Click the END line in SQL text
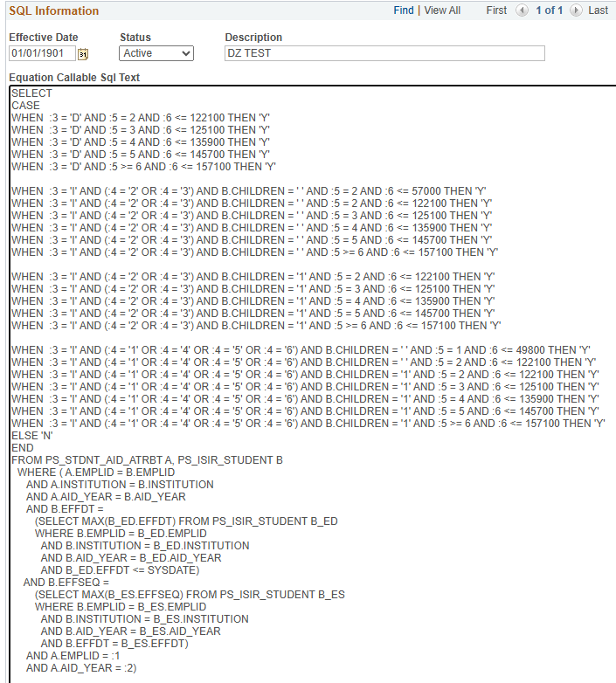Image resolution: width=616 pixels, height=683 pixels. pyautogui.click(x=23, y=447)
